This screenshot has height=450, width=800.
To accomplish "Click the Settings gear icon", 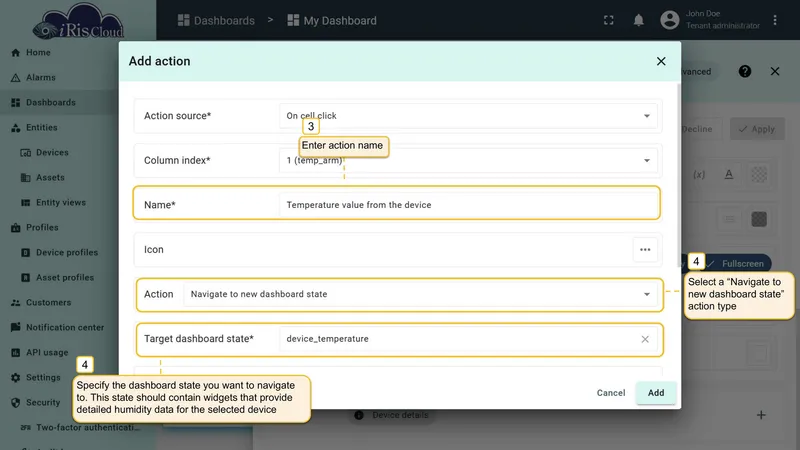I will click(x=16, y=378).
